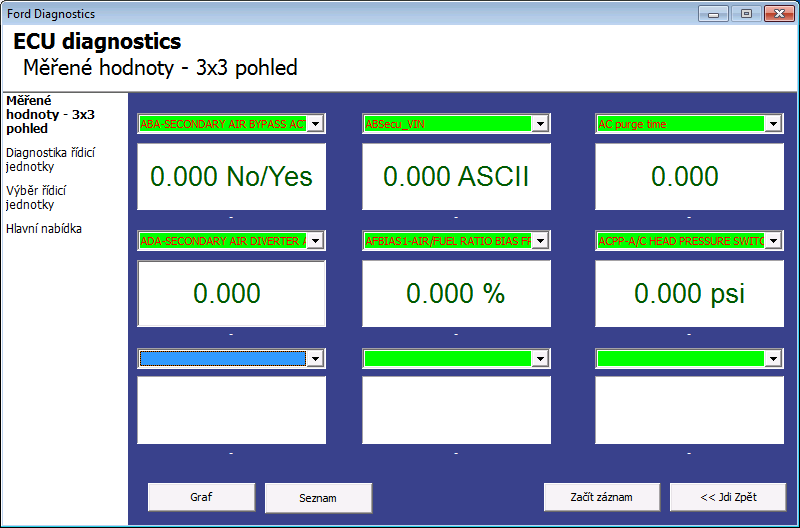The height and width of the screenshot is (528, 800).
Task: Click the AC purge time 0.000 value box
Action: [689, 177]
